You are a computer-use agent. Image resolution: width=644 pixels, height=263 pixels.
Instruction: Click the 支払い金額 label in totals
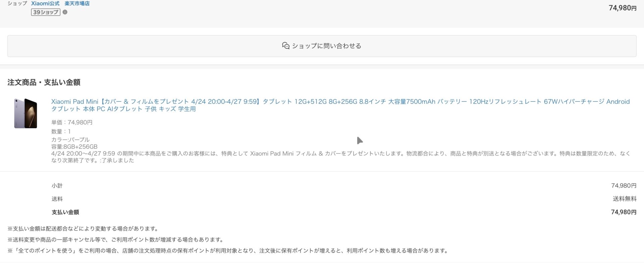coord(65,212)
